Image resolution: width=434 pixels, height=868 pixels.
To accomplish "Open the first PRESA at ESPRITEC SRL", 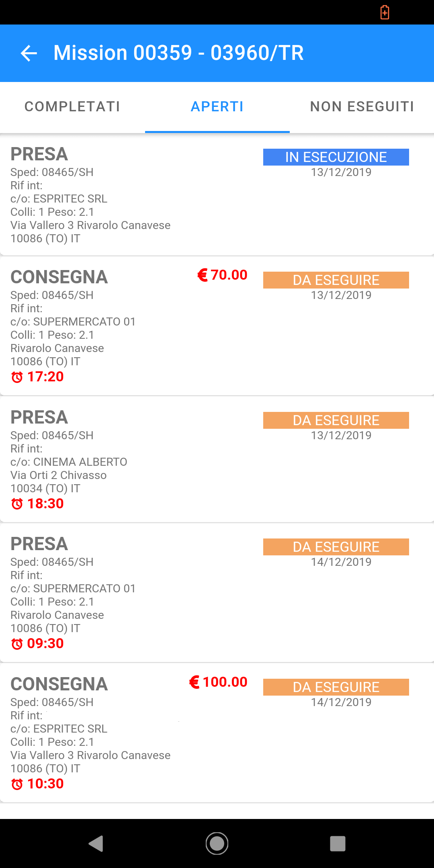I will [217, 195].
